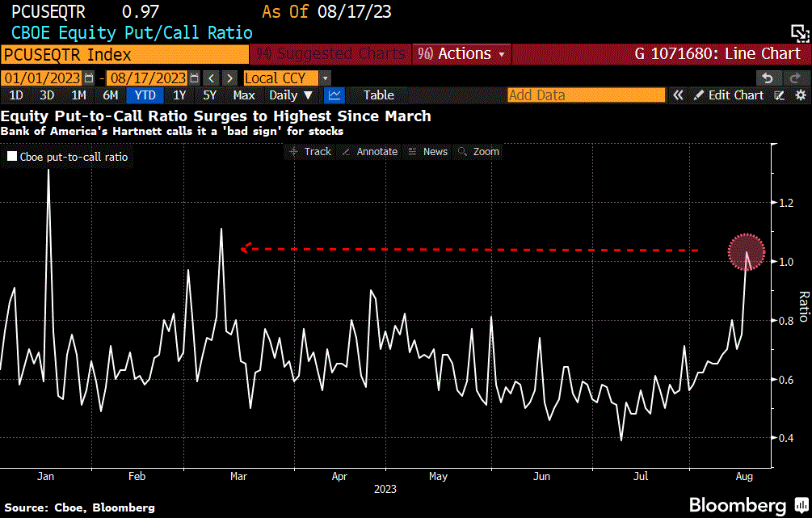Expand the Actions menu
This screenshot has width=812, height=518.
tap(461, 54)
